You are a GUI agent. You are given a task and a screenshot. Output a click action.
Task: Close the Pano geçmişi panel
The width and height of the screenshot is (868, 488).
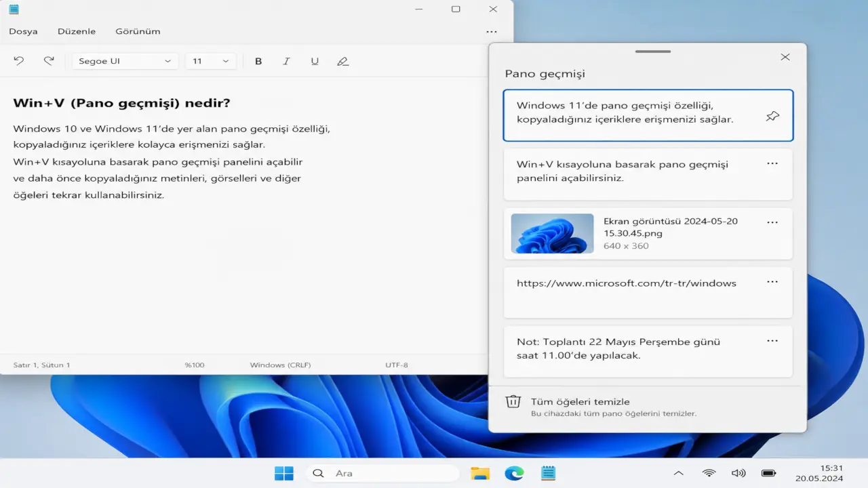(x=785, y=57)
